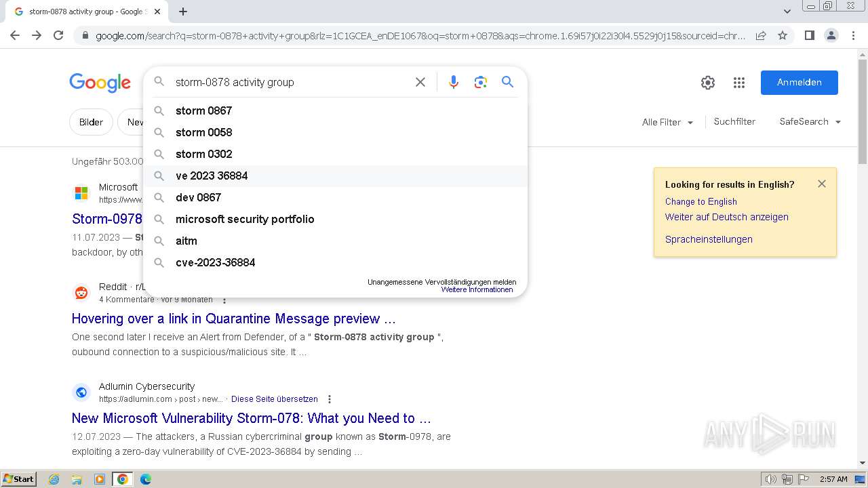Click the Anmelden sign-in button
The height and width of the screenshot is (488, 868).
(x=799, y=83)
